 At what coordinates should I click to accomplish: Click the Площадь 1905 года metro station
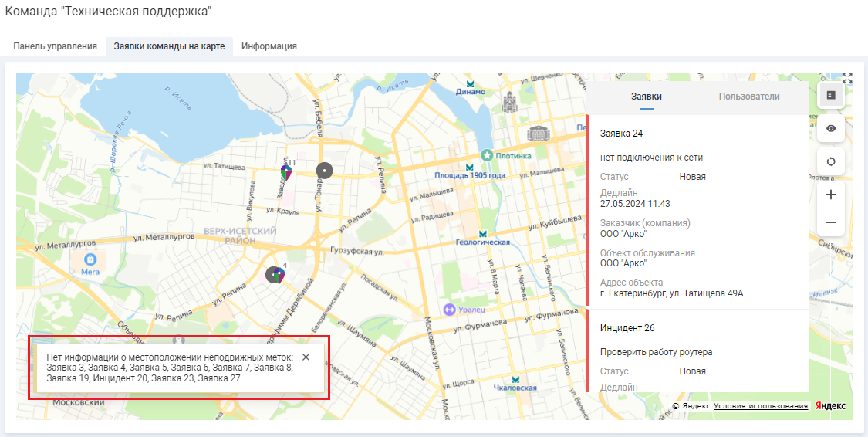coord(469,168)
